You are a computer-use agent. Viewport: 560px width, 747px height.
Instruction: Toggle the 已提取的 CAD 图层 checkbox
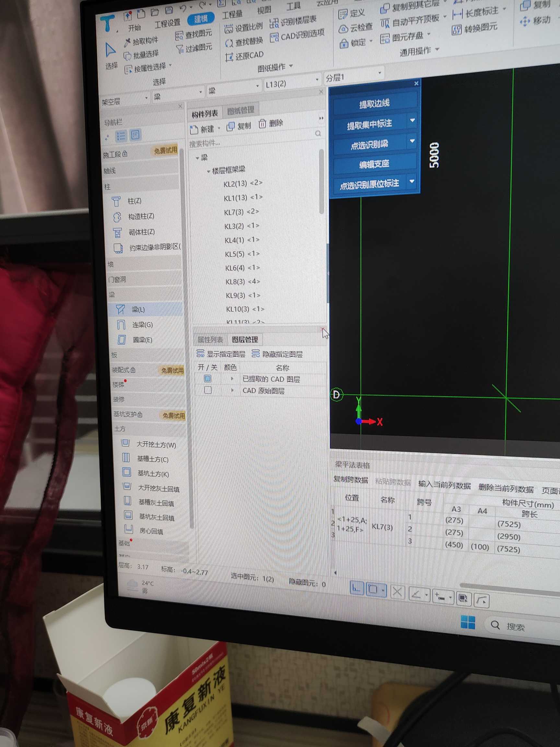click(x=207, y=379)
